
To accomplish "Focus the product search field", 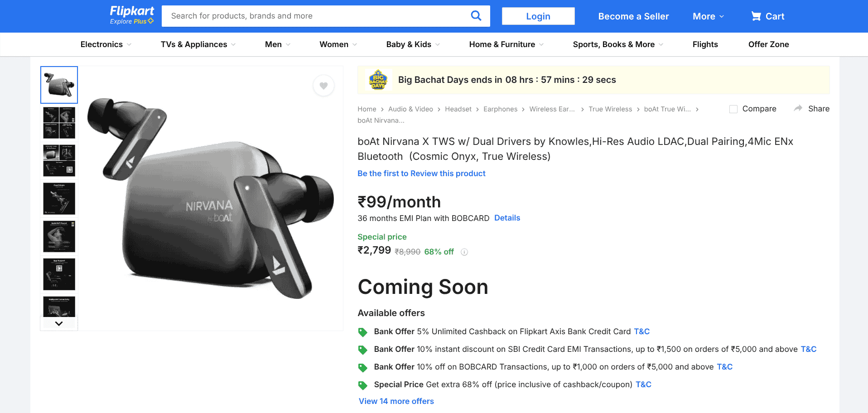I will coord(317,16).
